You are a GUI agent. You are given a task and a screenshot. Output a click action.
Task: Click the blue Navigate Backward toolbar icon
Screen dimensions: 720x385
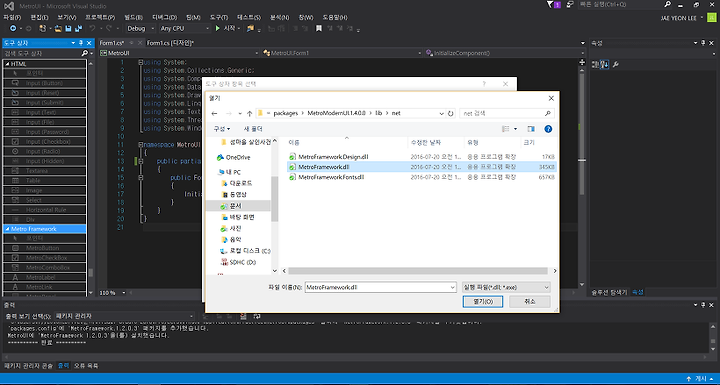tap(13, 28)
